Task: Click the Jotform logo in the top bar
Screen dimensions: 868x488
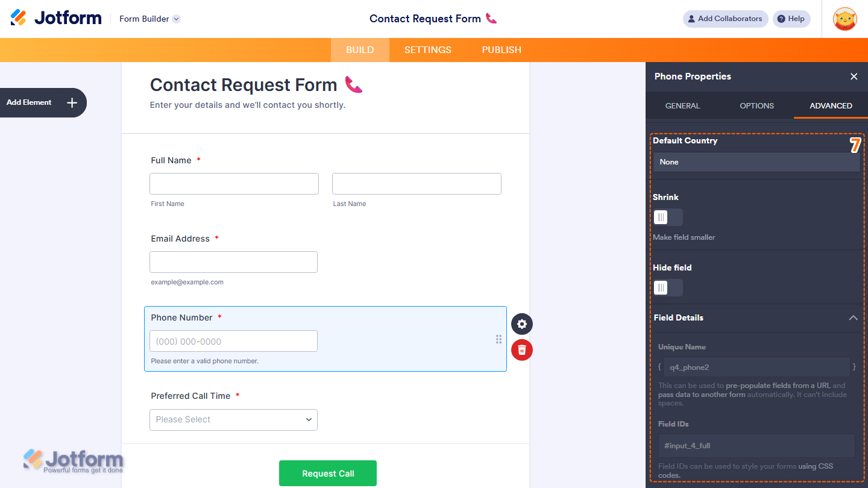Action: [x=56, y=17]
